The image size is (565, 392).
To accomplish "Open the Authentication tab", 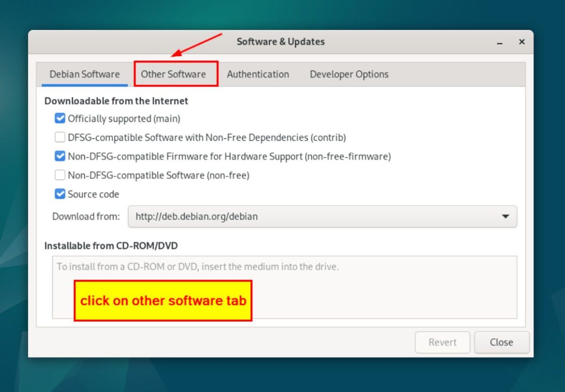I will click(258, 74).
